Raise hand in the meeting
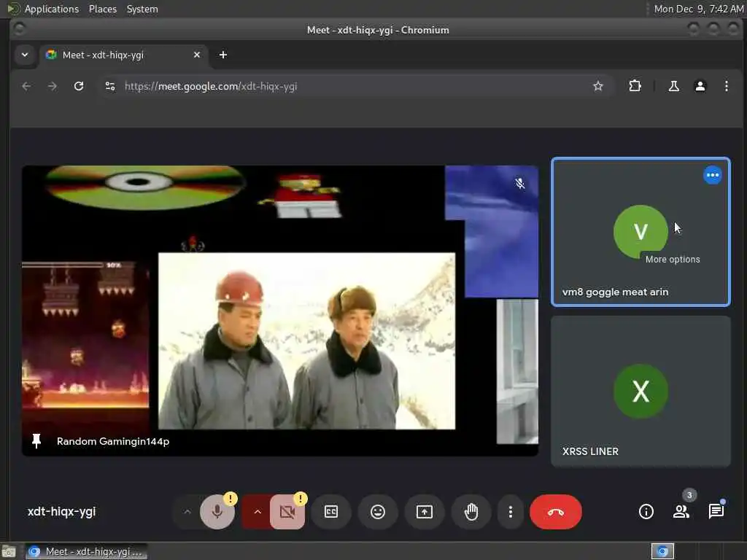The width and height of the screenshot is (747, 560). [x=471, y=512]
